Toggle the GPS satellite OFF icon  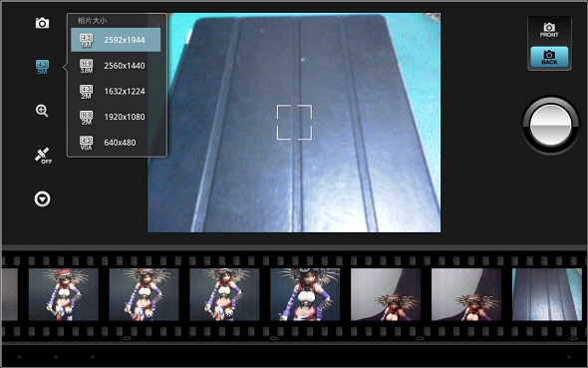click(43, 156)
